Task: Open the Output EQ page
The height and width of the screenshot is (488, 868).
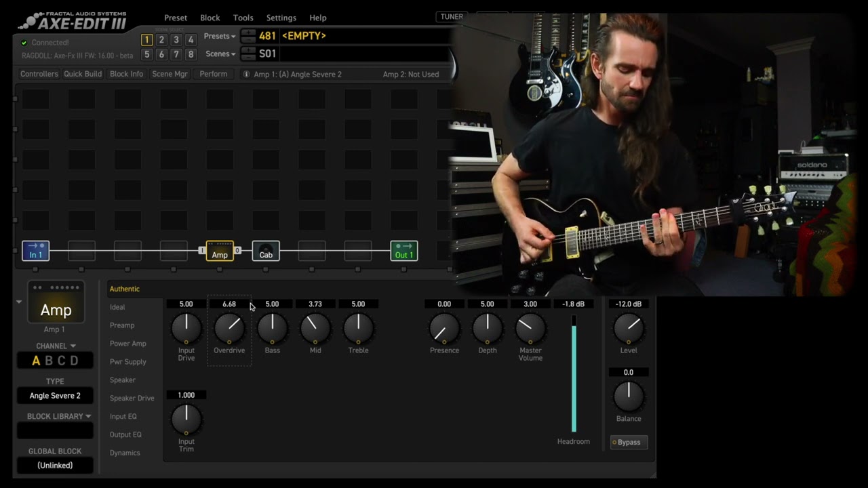Action: pyautogui.click(x=125, y=434)
